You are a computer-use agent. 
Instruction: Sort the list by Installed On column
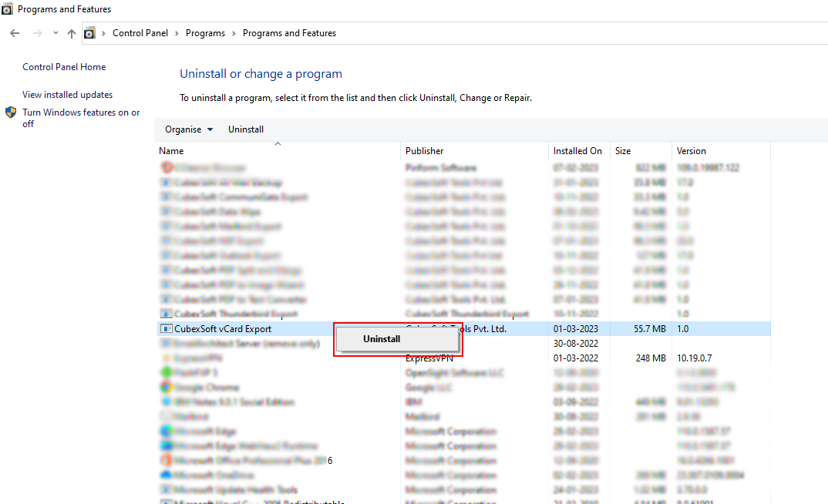(x=577, y=151)
